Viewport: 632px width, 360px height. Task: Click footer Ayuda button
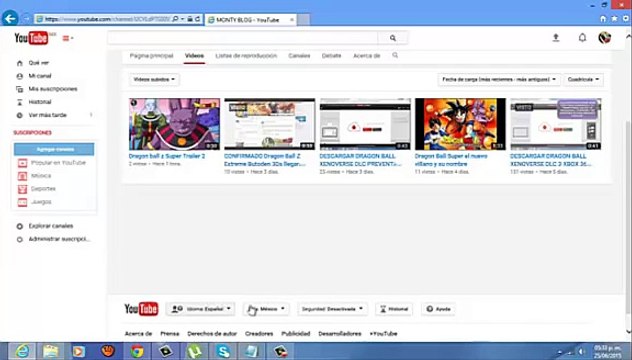[439, 309]
